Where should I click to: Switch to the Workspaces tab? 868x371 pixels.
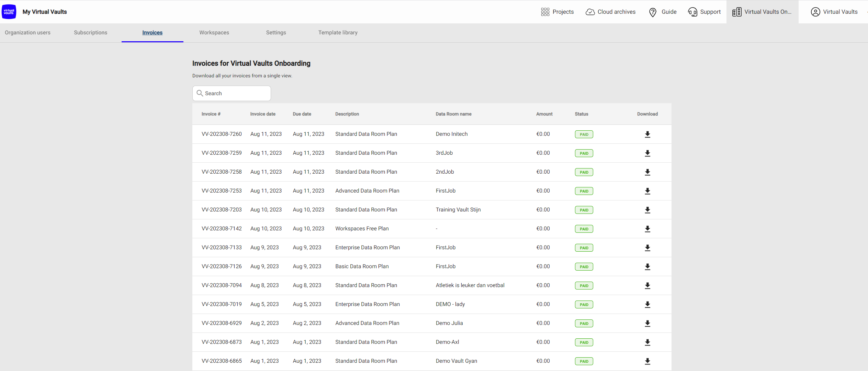214,33
